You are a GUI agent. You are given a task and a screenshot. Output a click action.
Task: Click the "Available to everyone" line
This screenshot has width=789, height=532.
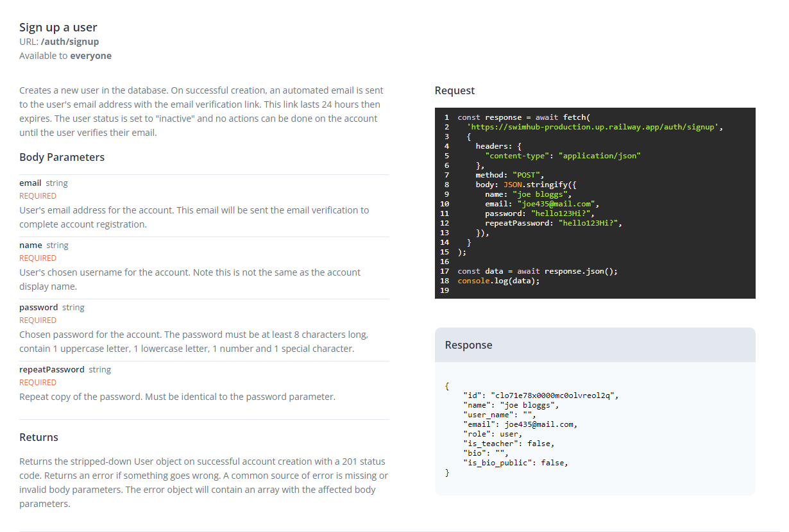coord(65,56)
